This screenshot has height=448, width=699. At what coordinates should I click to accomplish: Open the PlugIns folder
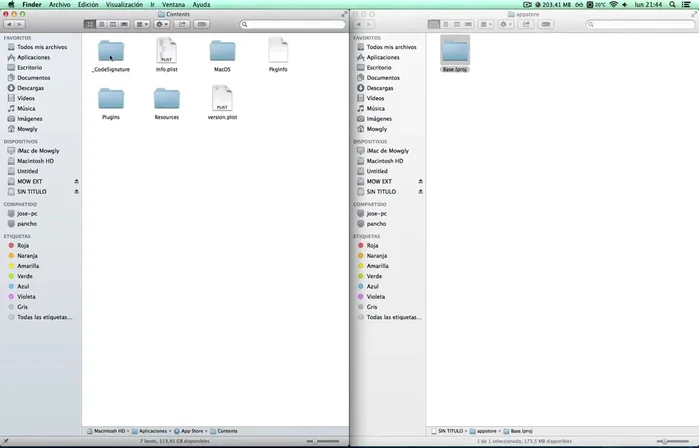click(x=111, y=98)
